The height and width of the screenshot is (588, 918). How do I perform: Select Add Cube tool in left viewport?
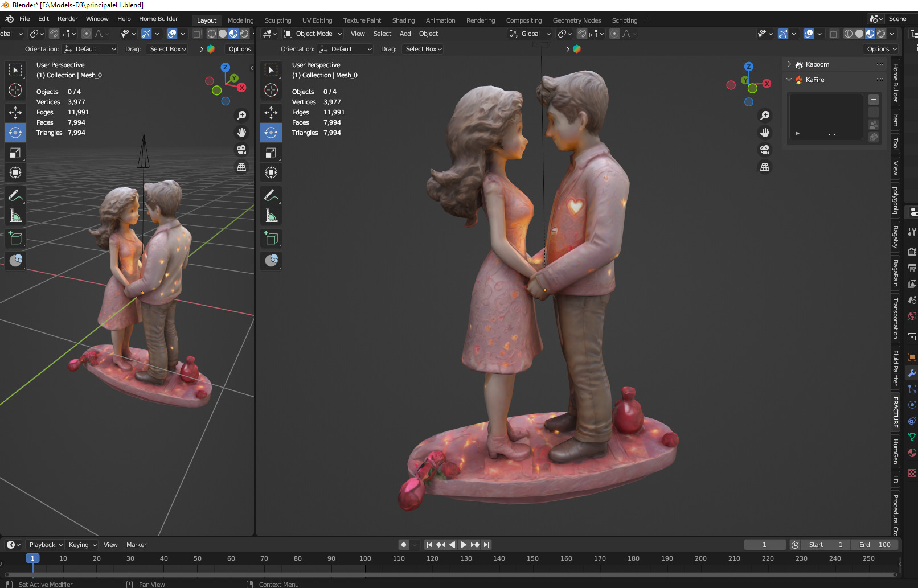pos(15,238)
